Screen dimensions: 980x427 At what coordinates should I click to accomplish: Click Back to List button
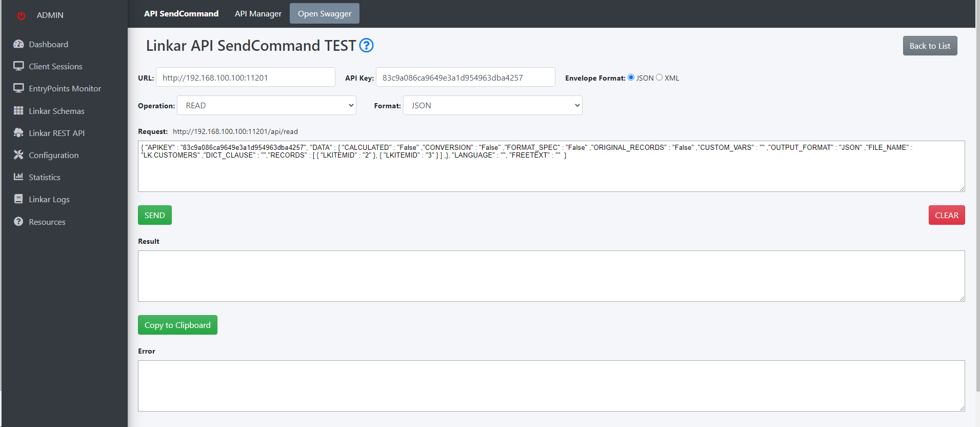click(930, 46)
